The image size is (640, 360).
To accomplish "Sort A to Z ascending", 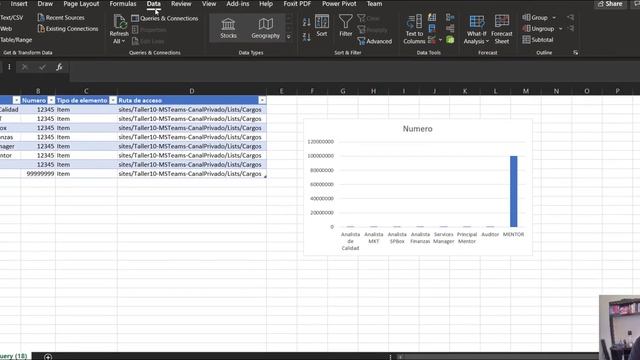I will 307,22.
